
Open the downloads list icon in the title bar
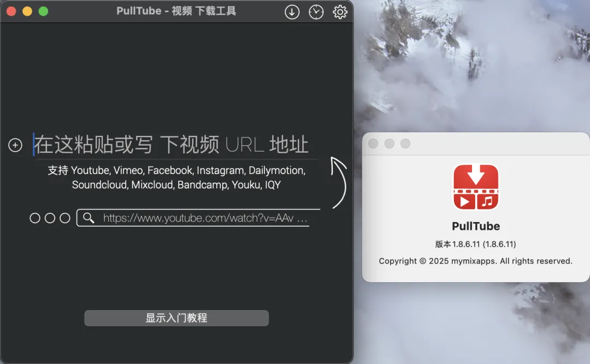pyautogui.click(x=292, y=12)
